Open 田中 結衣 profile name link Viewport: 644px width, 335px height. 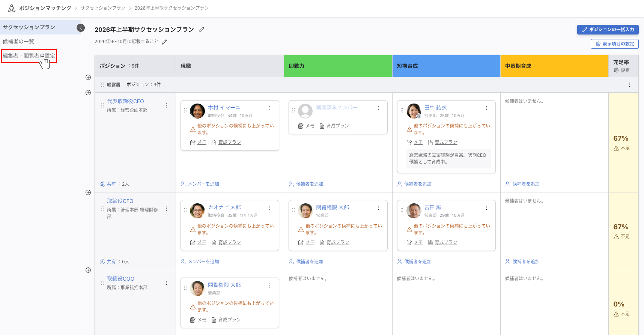click(435, 108)
